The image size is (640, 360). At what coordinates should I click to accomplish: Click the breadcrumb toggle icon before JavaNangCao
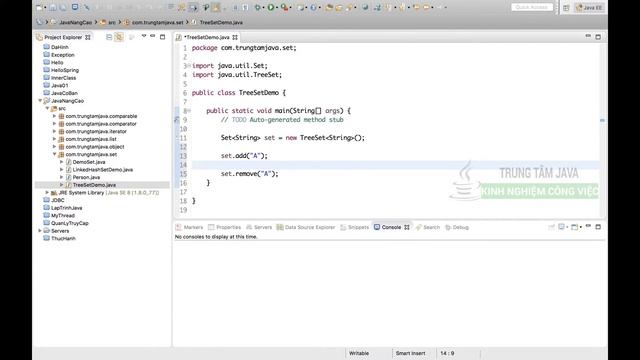(x=39, y=22)
